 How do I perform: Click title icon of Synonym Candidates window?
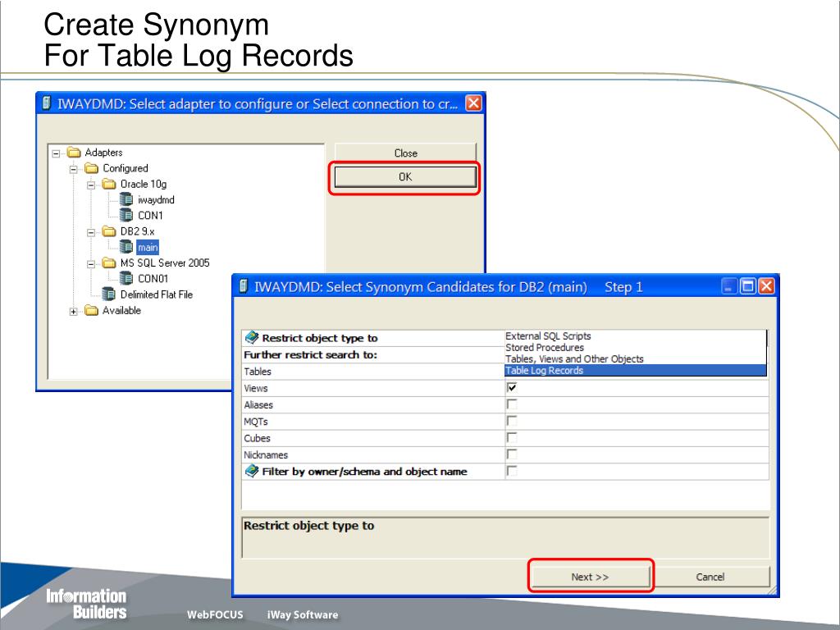[x=243, y=286]
